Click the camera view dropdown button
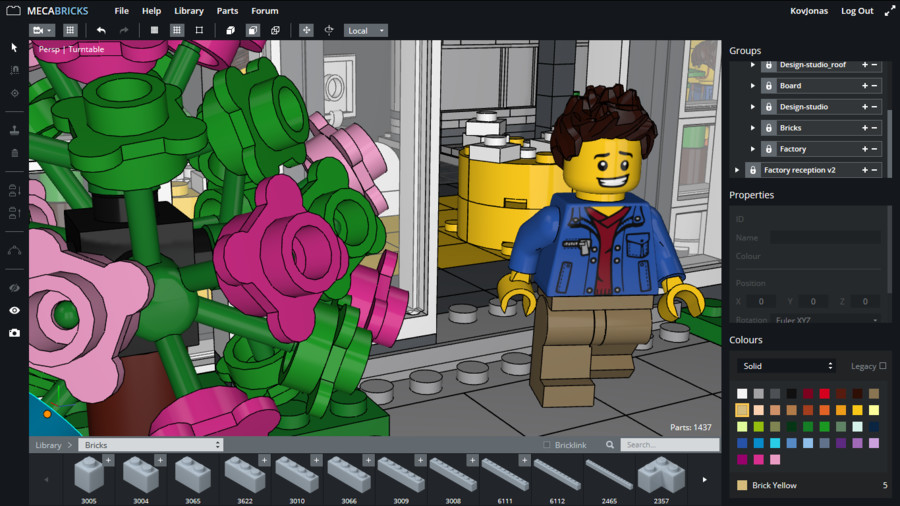 42,30
